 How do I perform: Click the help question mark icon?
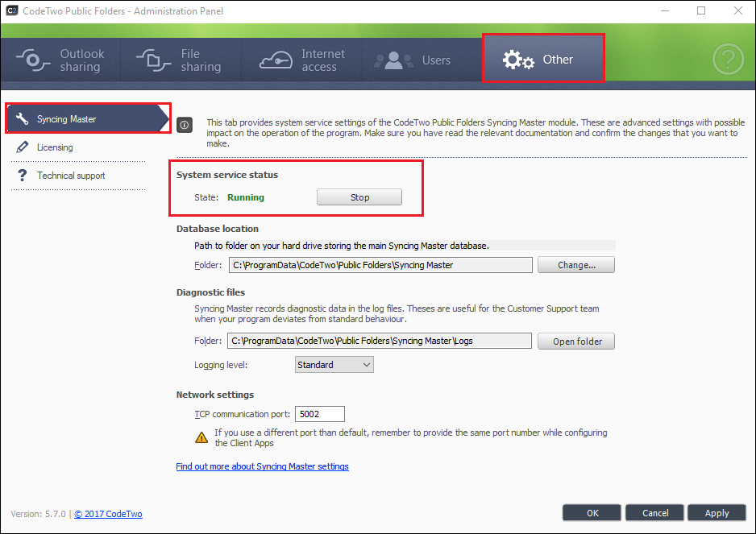(728, 58)
